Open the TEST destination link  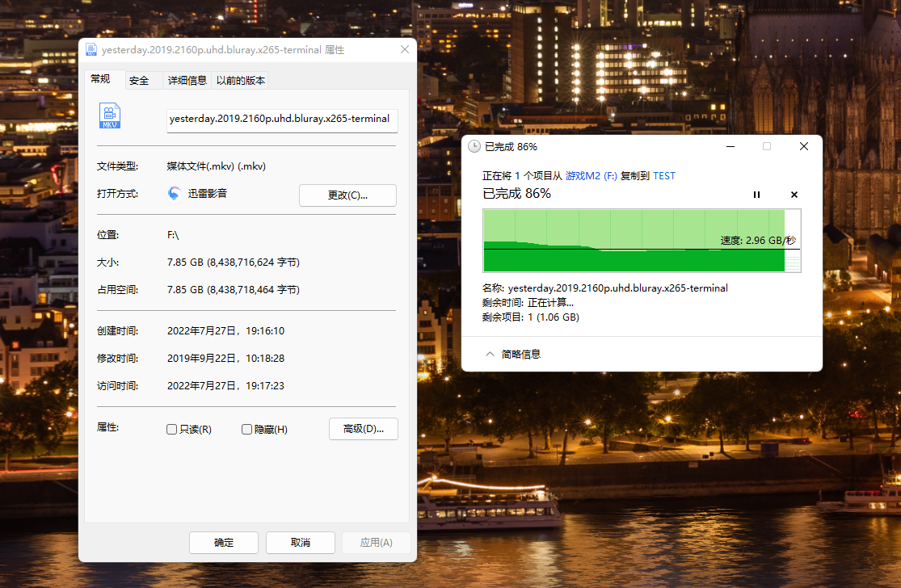tap(664, 176)
